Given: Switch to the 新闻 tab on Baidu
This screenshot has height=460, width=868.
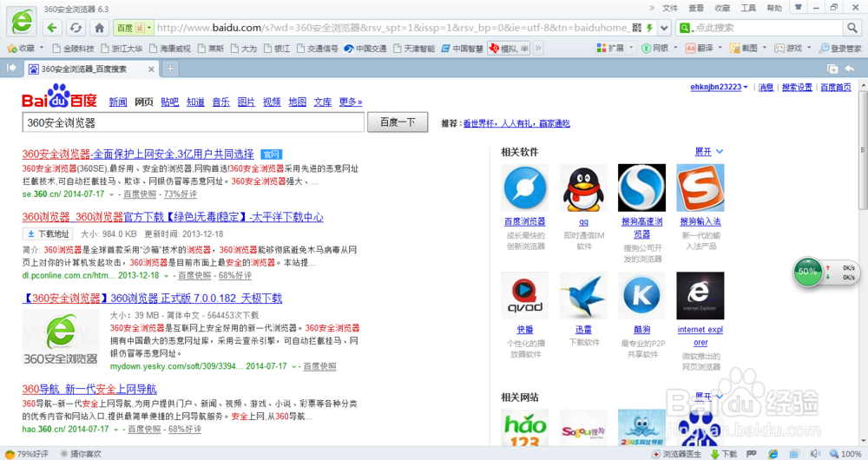Looking at the screenshot, I should coord(118,102).
